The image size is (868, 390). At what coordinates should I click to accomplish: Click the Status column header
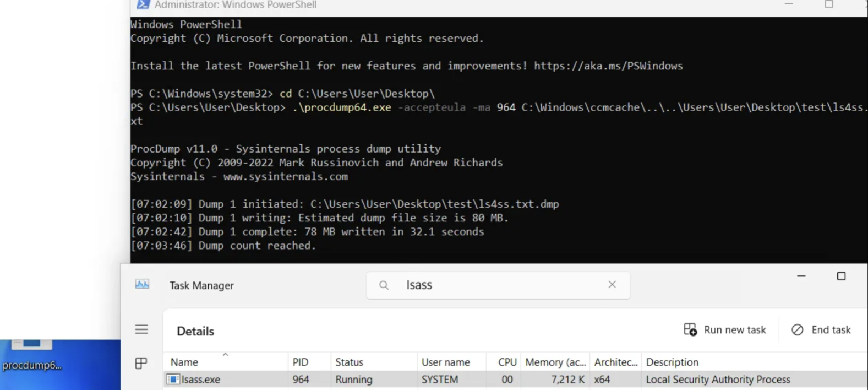click(349, 362)
